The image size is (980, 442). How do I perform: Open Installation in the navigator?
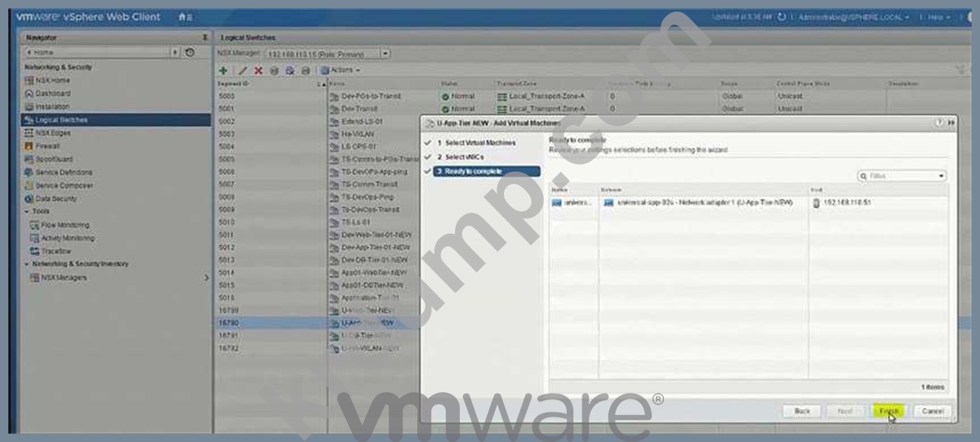coord(47,106)
